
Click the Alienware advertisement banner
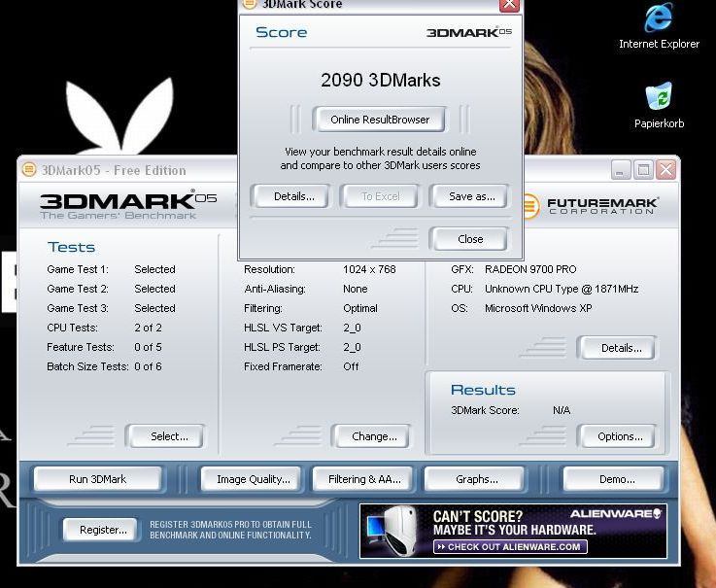(513, 531)
